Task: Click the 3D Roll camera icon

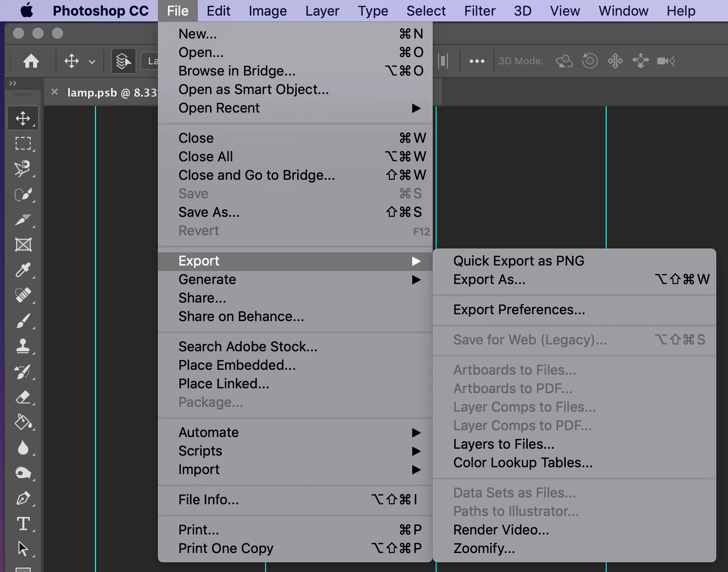Action: (590, 61)
